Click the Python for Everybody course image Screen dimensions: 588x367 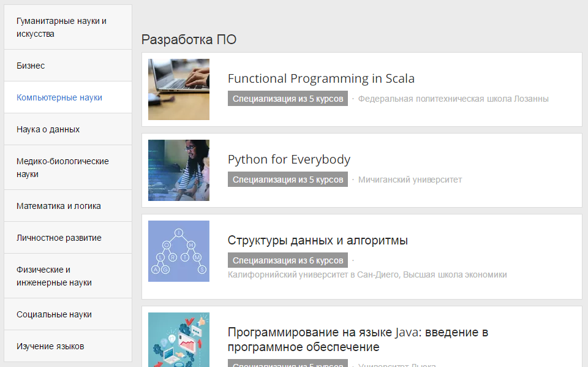178,170
